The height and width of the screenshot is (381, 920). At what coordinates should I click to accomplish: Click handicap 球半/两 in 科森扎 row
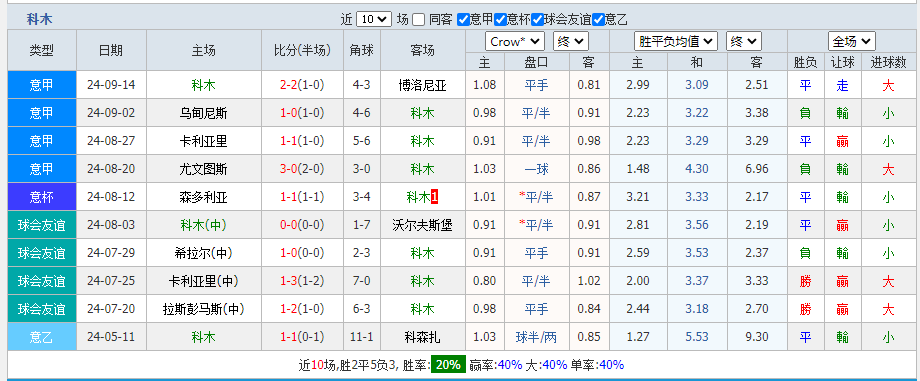click(x=536, y=338)
